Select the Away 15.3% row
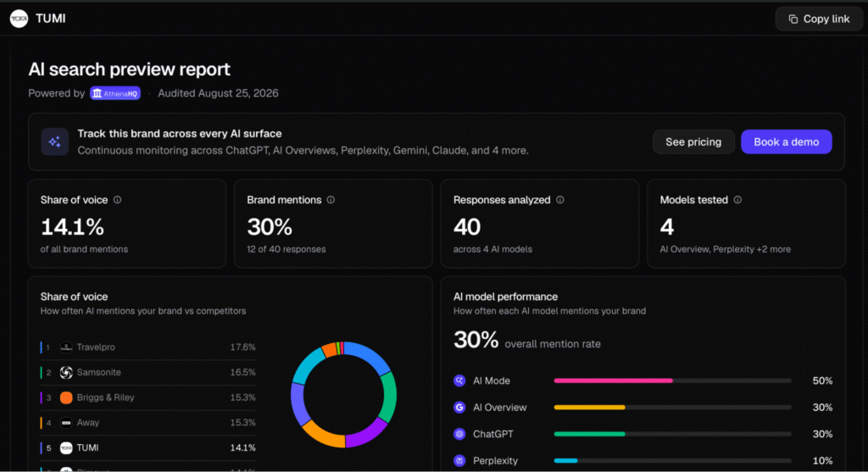 [147, 423]
